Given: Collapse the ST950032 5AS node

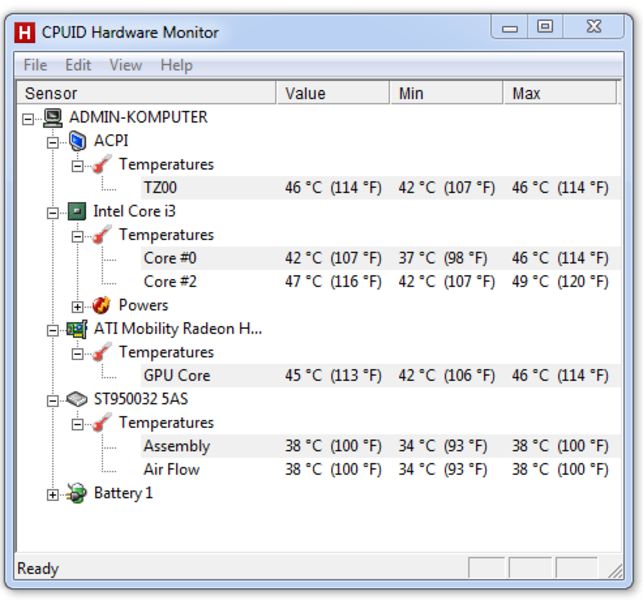Looking at the screenshot, I should 52,401.
